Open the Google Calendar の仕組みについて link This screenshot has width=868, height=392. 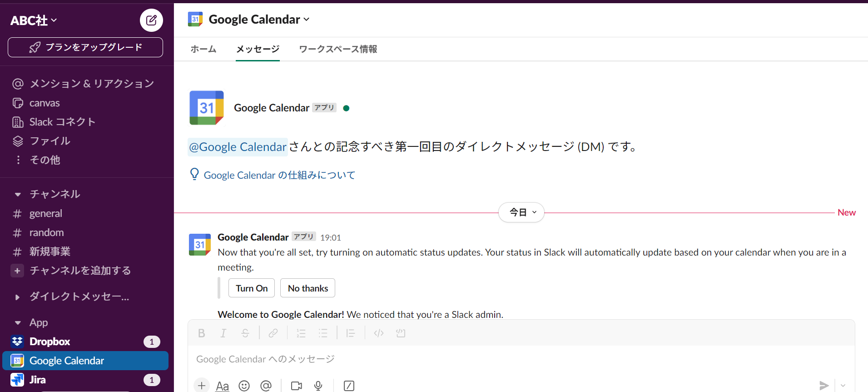click(279, 175)
